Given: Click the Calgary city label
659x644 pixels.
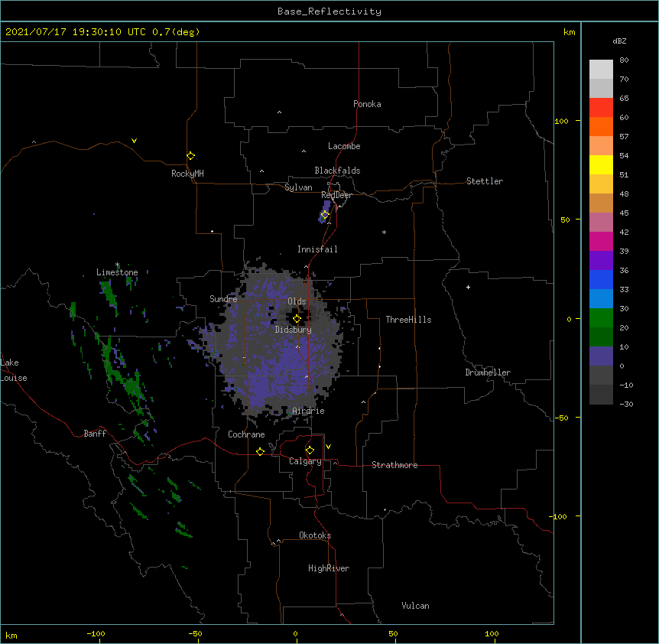Looking at the screenshot, I should 306,461.
